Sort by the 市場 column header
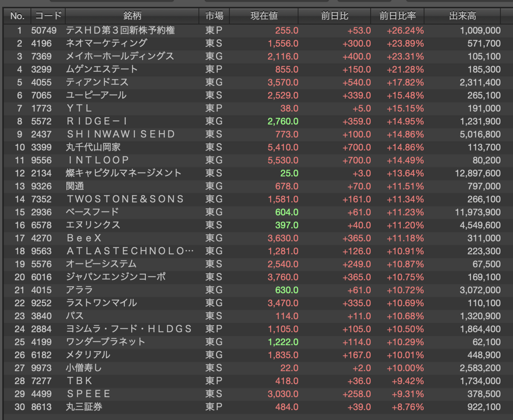Image resolution: width=513 pixels, height=420 pixels. pos(214,16)
